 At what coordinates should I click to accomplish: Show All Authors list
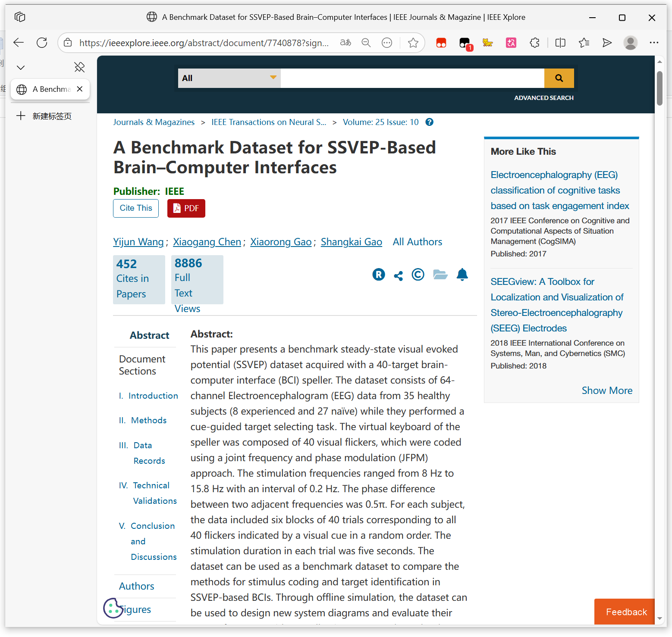[x=418, y=242]
